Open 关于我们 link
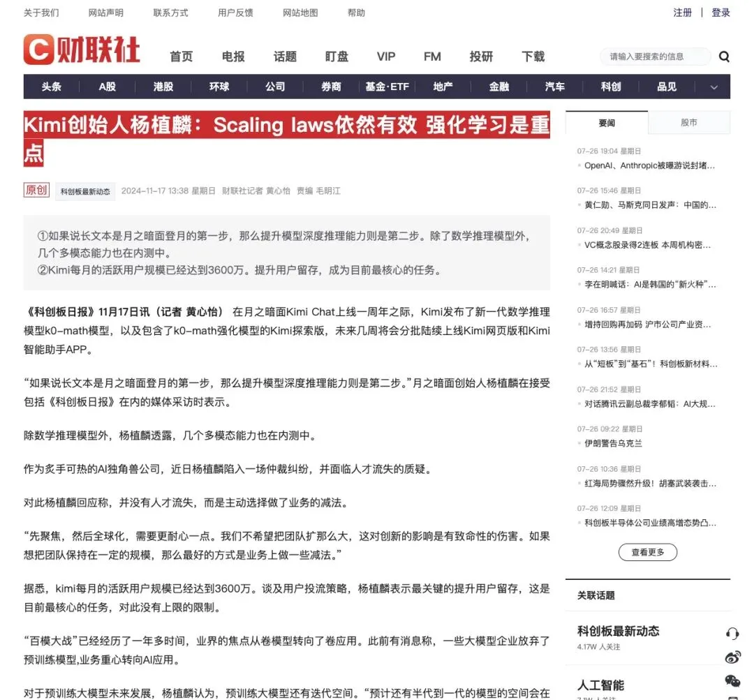The image size is (754, 700). (41, 13)
